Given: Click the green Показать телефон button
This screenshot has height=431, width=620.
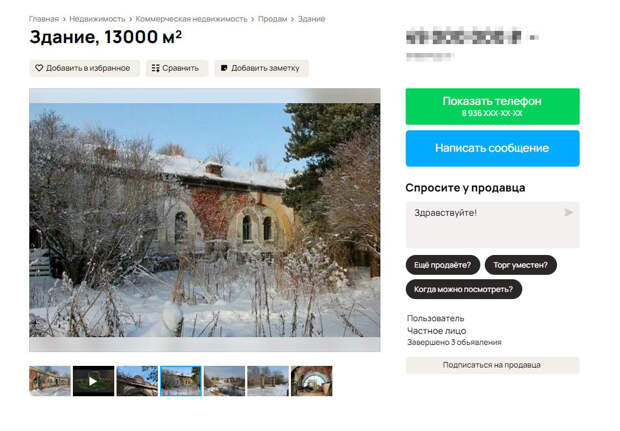Looking at the screenshot, I should [492, 106].
